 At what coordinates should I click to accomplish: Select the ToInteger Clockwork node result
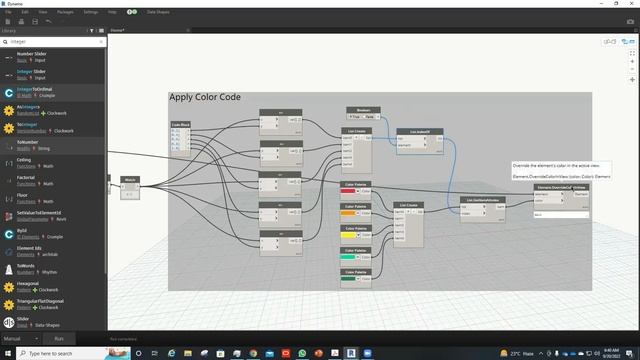coord(53,128)
